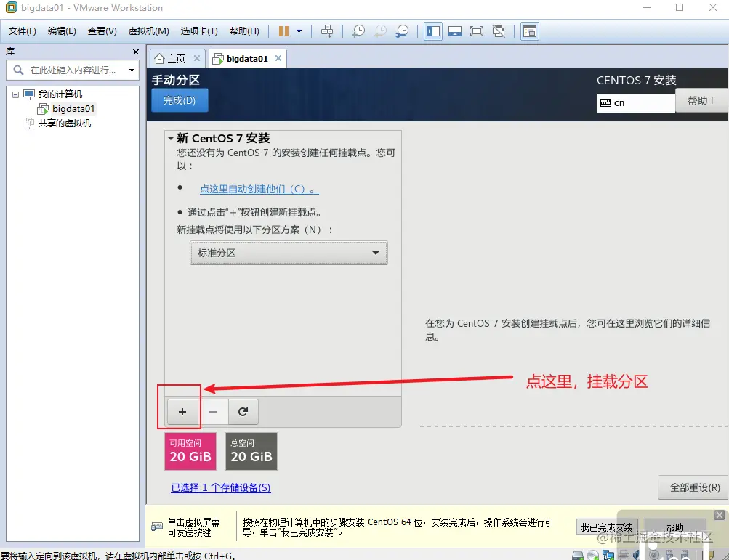Take a snapshot of the VM
This screenshot has height=560, width=729.
click(x=358, y=31)
